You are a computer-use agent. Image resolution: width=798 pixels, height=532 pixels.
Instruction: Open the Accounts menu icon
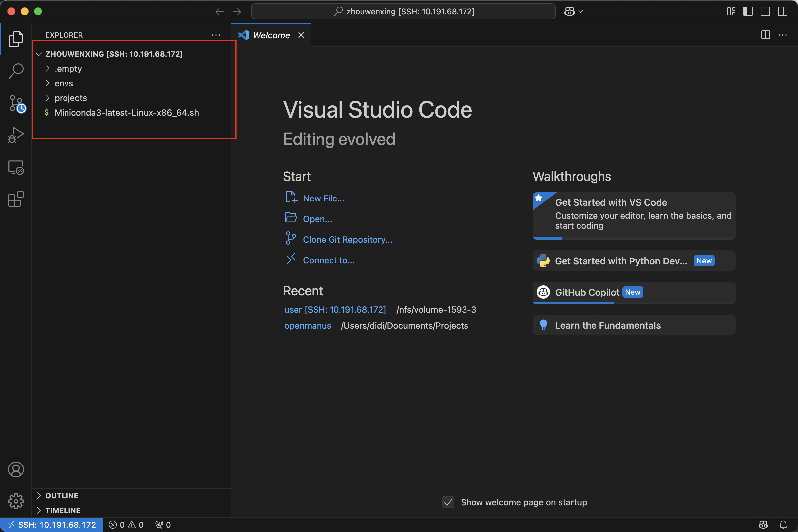16,469
